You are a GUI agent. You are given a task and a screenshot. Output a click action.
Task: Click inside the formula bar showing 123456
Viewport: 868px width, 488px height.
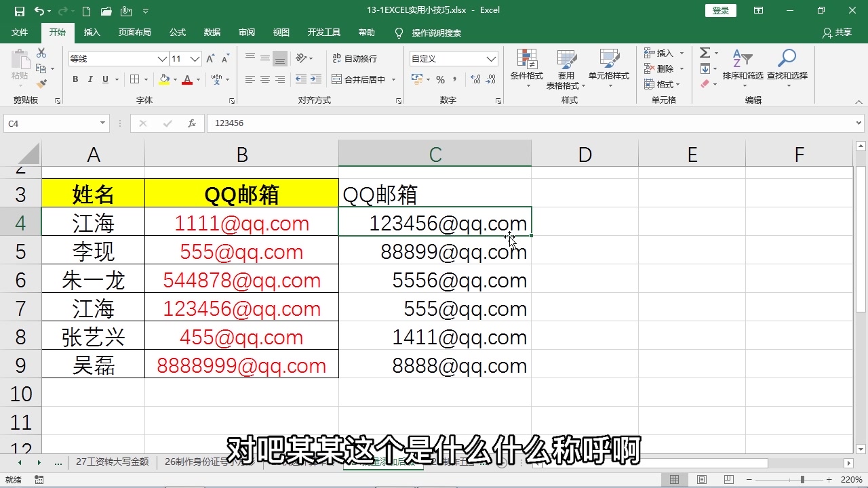coord(271,123)
